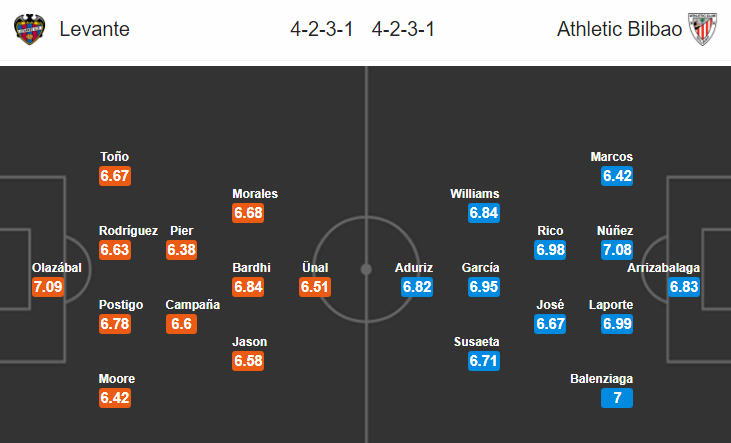Select Bardhi's 6.84 rating badge
731x443 pixels.
[248, 286]
